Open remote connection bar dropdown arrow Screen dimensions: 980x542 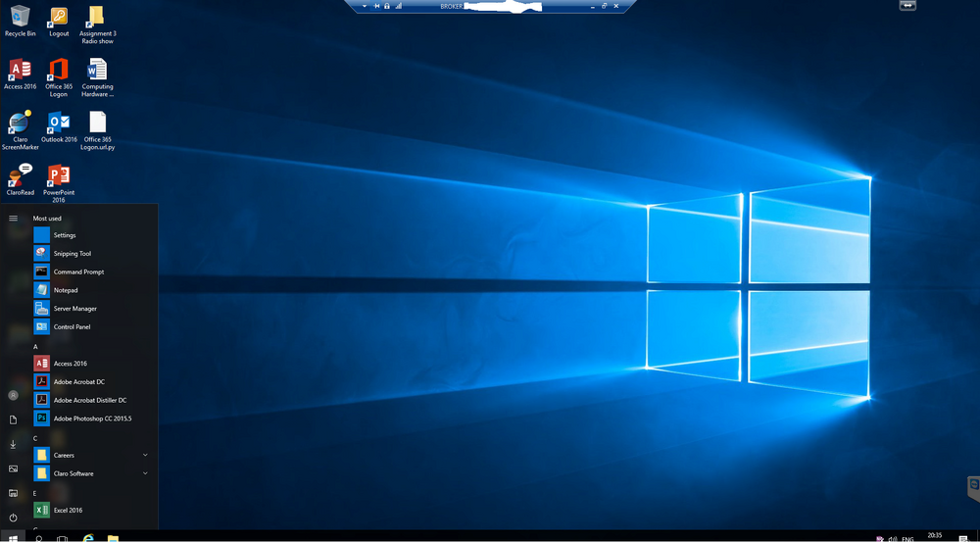point(365,6)
